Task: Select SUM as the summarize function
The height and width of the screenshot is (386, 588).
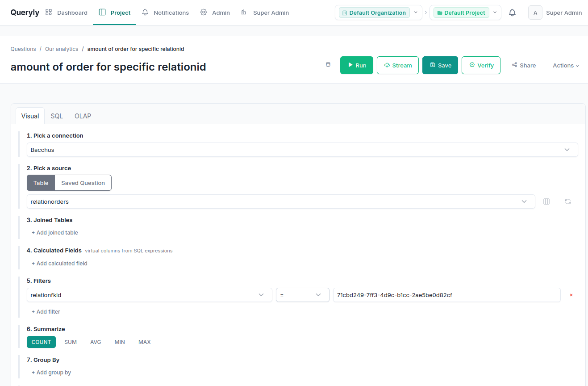Action: tap(71, 342)
